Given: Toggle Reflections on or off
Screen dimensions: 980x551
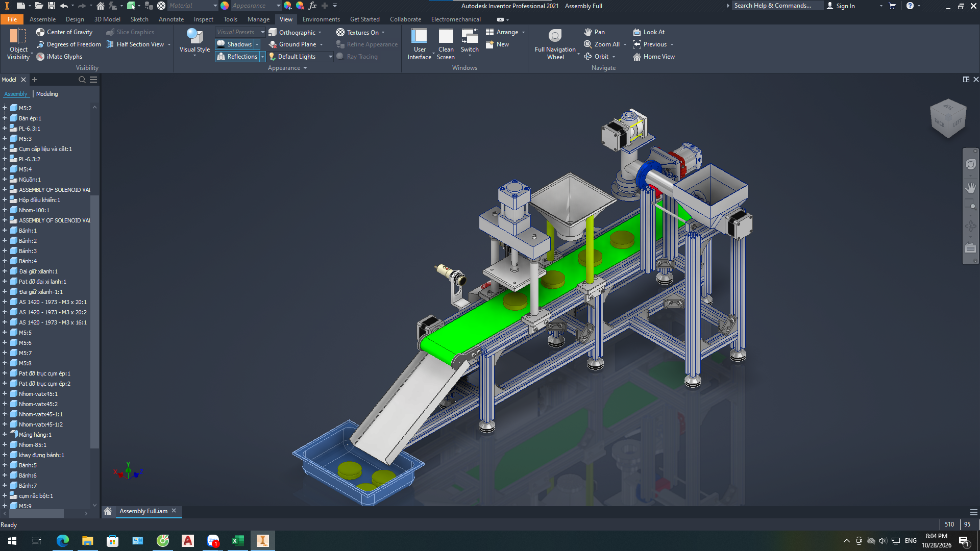Looking at the screenshot, I should pyautogui.click(x=237, y=57).
